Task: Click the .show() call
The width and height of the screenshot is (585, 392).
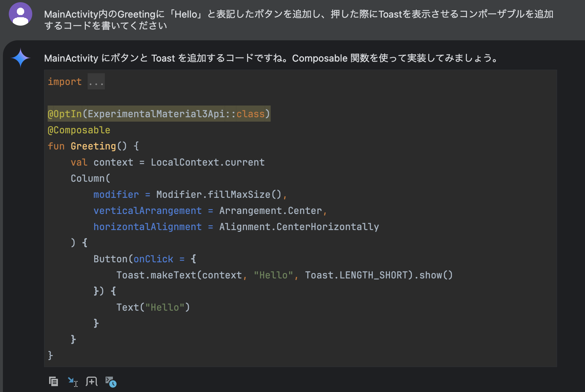Action: [x=433, y=275]
